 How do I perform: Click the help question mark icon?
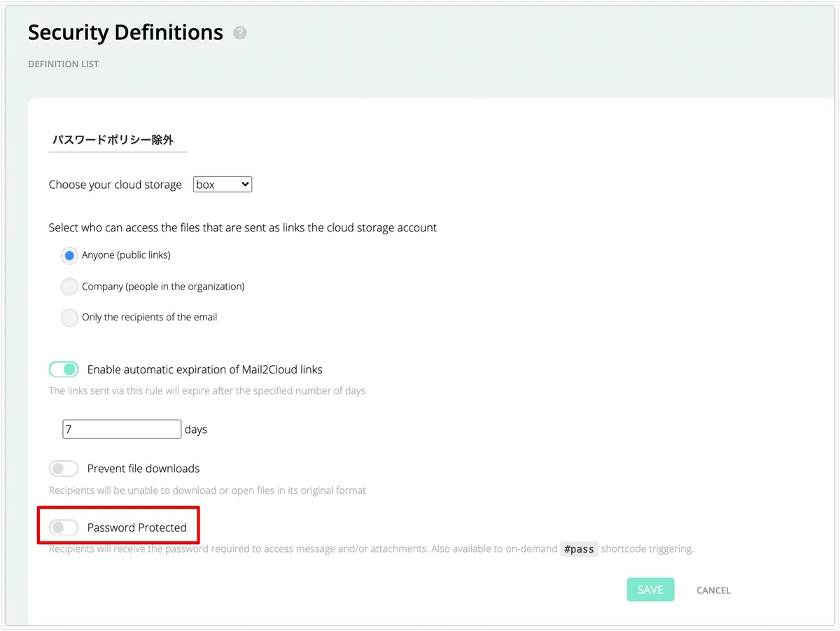coord(240,33)
